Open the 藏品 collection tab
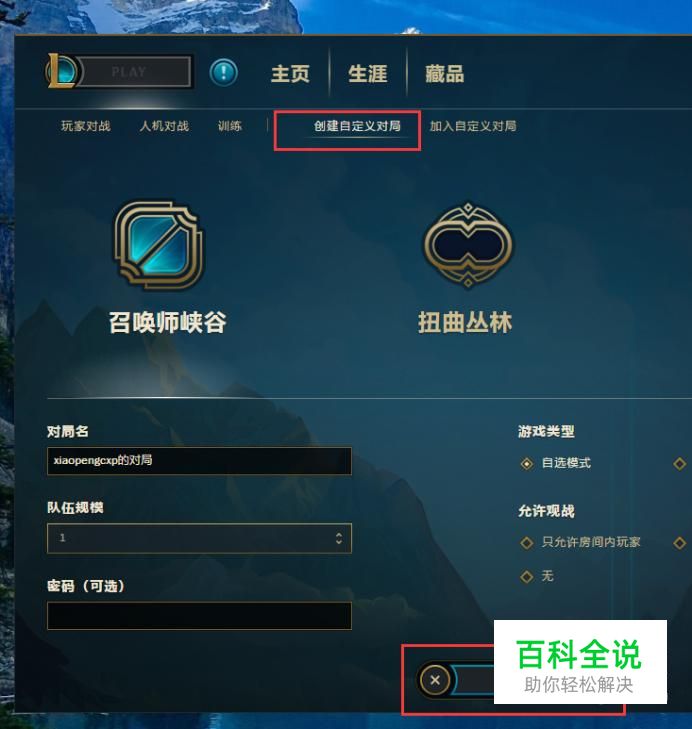692x729 pixels. [445, 74]
